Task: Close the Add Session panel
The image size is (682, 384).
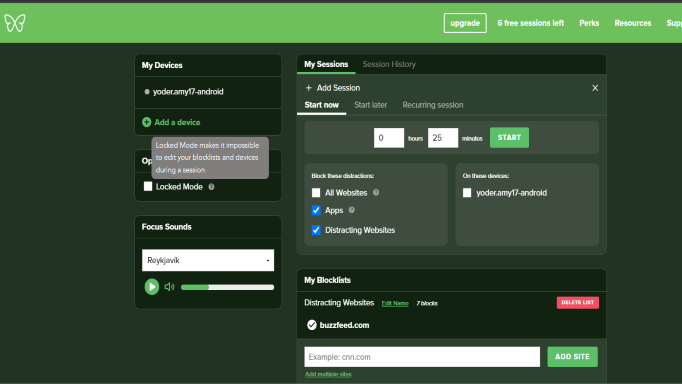Action: [595, 88]
